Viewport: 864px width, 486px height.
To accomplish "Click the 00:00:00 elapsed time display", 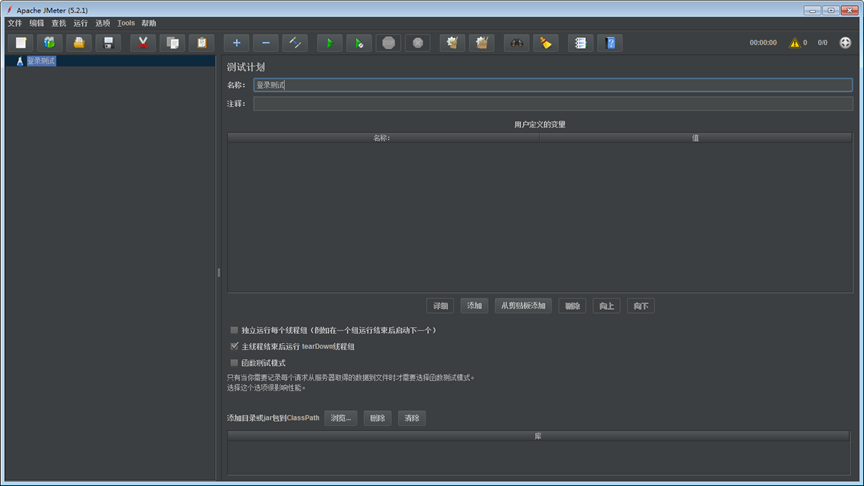I will tap(763, 42).
